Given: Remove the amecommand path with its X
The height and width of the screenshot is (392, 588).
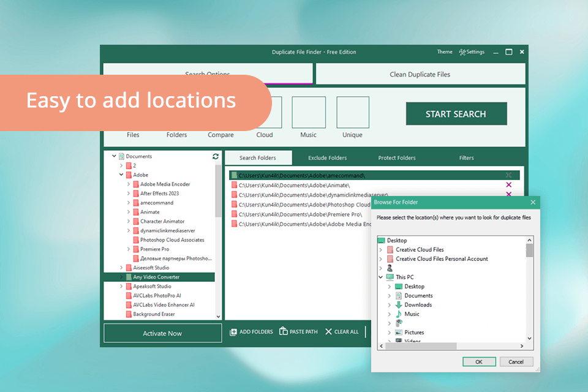Looking at the screenshot, I should click(x=508, y=175).
